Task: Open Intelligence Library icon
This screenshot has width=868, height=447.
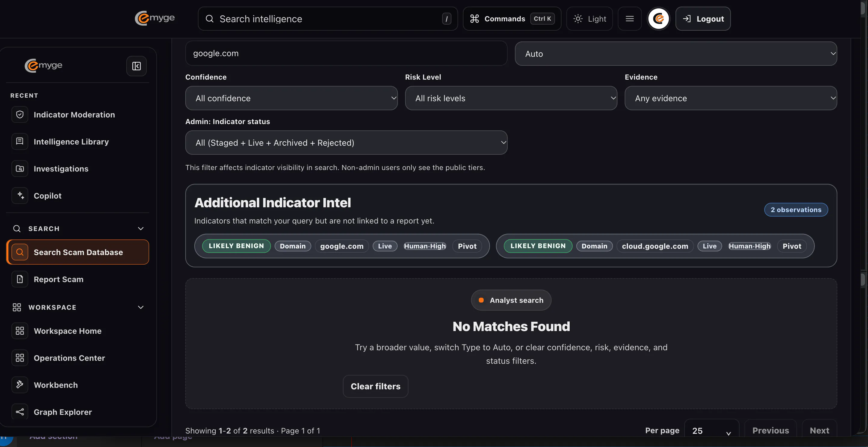Action: [20, 141]
